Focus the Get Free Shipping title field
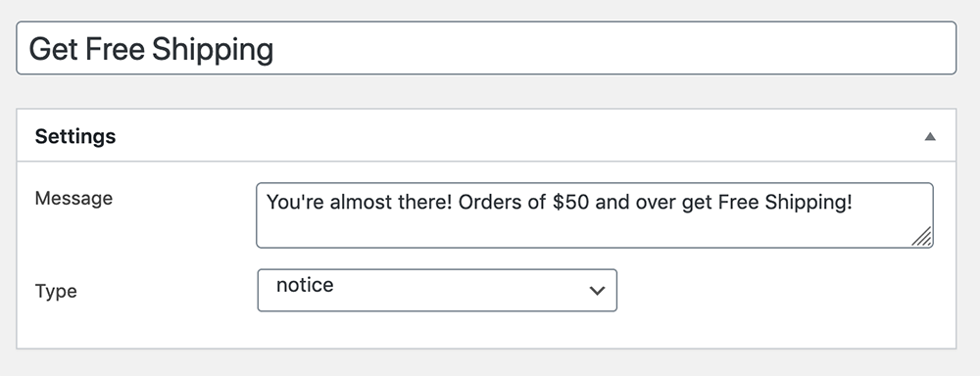This screenshot has height=376, width=980. coord(486,48)
